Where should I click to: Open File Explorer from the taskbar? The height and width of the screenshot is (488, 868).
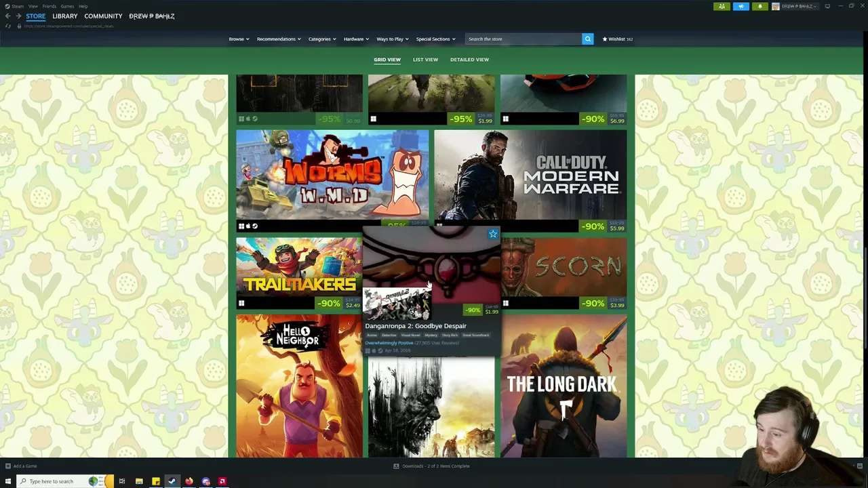139,481
